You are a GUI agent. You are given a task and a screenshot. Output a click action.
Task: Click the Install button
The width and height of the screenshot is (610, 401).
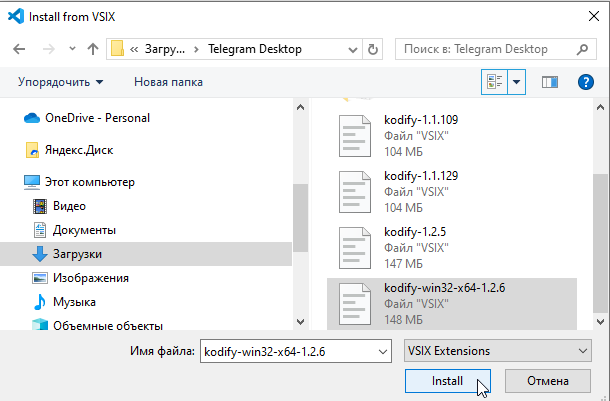(448, 381)
